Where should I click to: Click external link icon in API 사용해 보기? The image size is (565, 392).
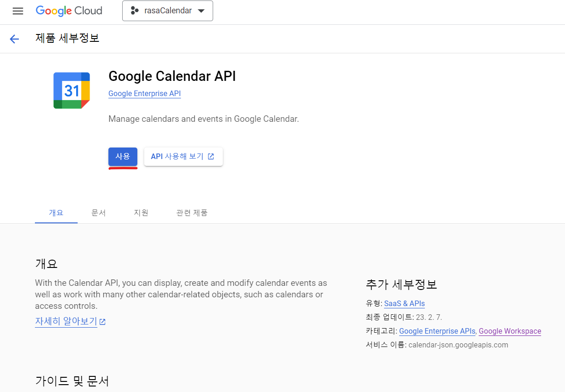(x=211, y=157)
